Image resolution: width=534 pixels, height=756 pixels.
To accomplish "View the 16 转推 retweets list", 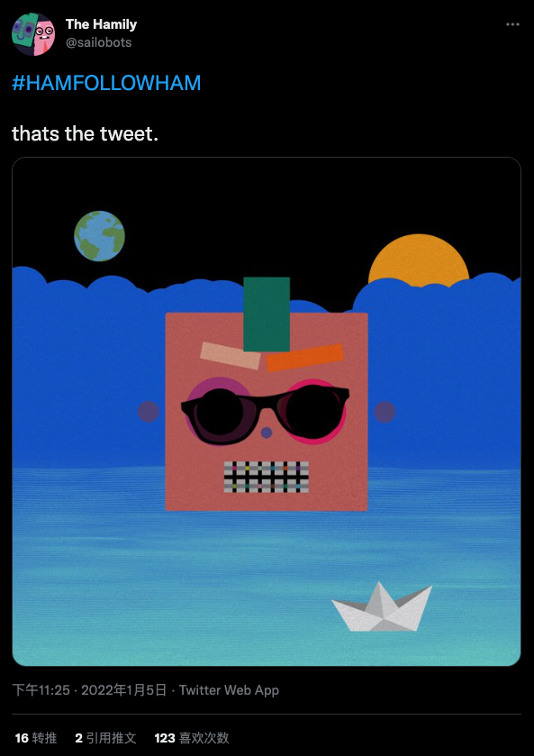I will [x=36, y=738].
